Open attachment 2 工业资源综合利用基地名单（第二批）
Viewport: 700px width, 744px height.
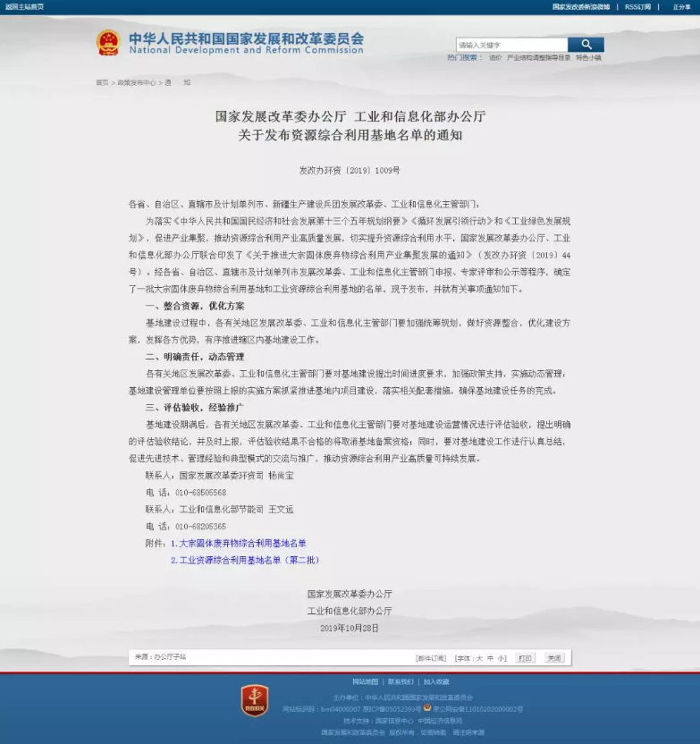pos(245,561)
